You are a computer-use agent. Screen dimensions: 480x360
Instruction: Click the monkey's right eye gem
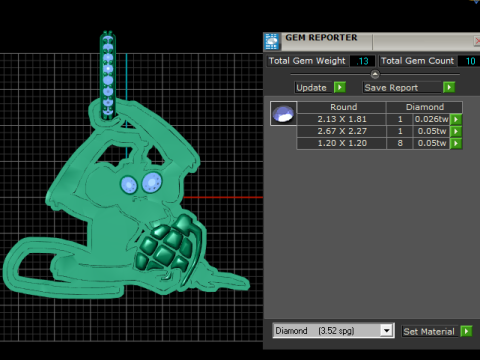point(152,183)
